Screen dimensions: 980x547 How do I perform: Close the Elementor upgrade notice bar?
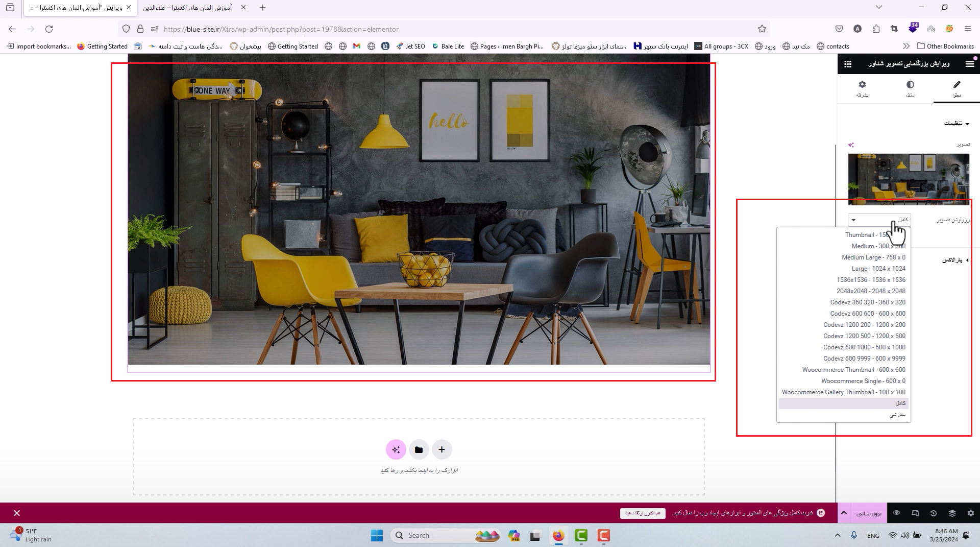pos(17,513)
